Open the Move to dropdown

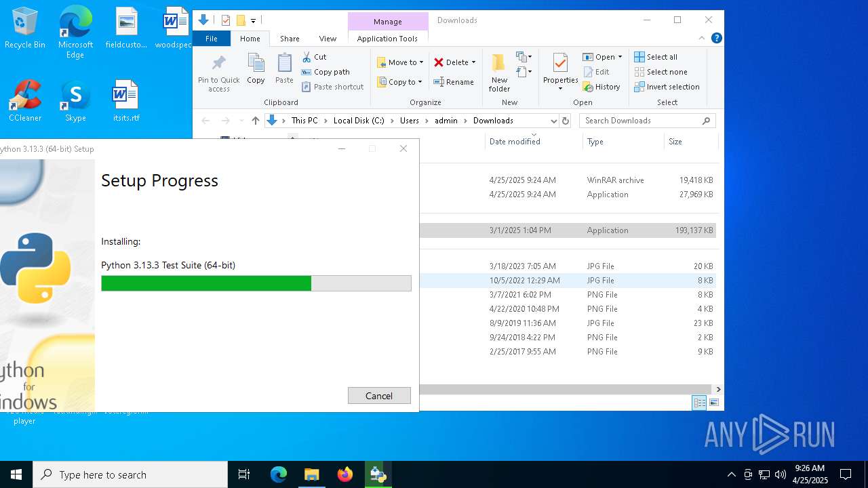(x=400, y=62)
